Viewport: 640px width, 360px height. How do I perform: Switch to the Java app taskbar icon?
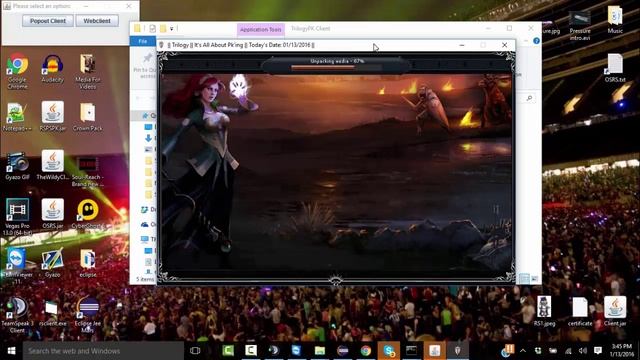click(x=434, y=351)
